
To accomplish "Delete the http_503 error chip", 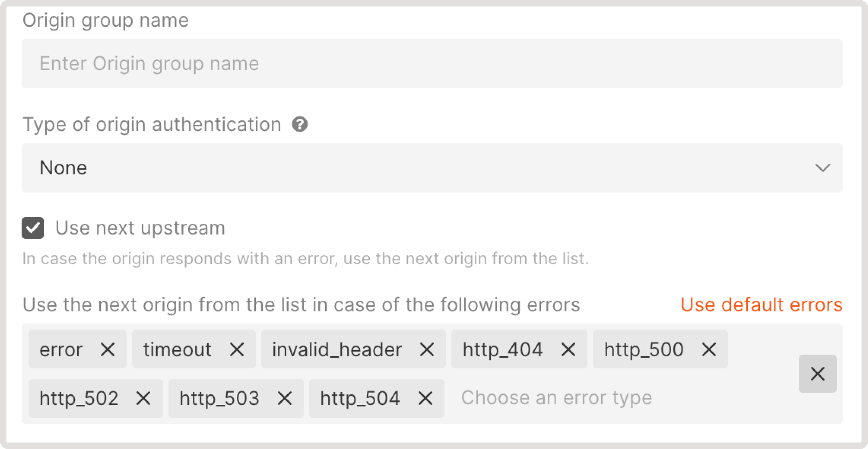I will point(285,398).
